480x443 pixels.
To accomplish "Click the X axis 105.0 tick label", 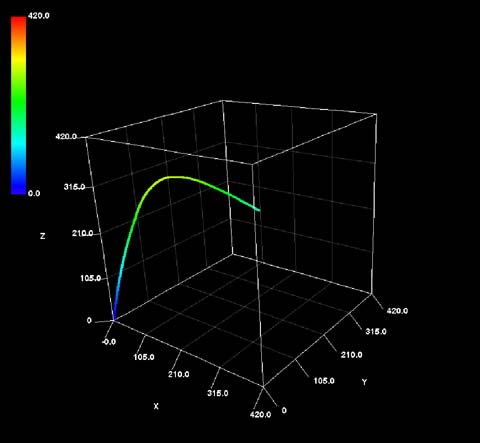I will pyautogui.click(x=144, y=357).
